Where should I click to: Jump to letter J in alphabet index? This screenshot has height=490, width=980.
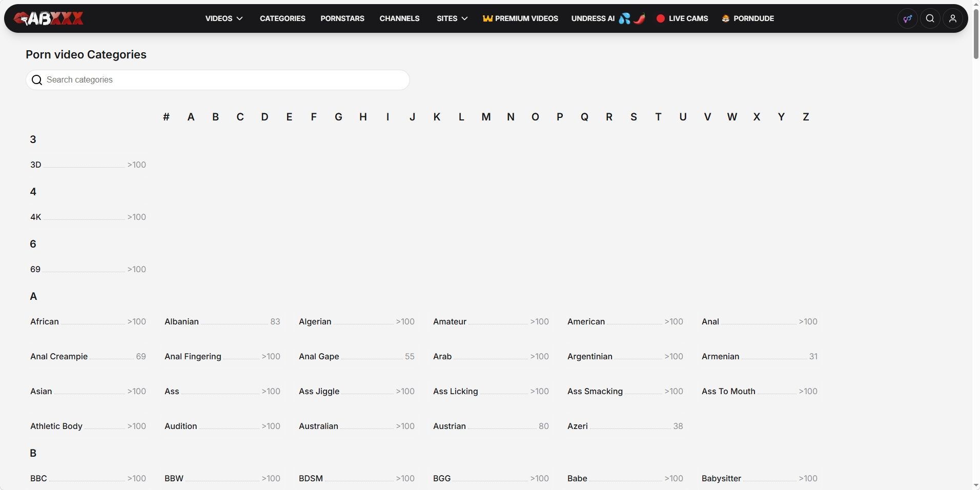412,117
